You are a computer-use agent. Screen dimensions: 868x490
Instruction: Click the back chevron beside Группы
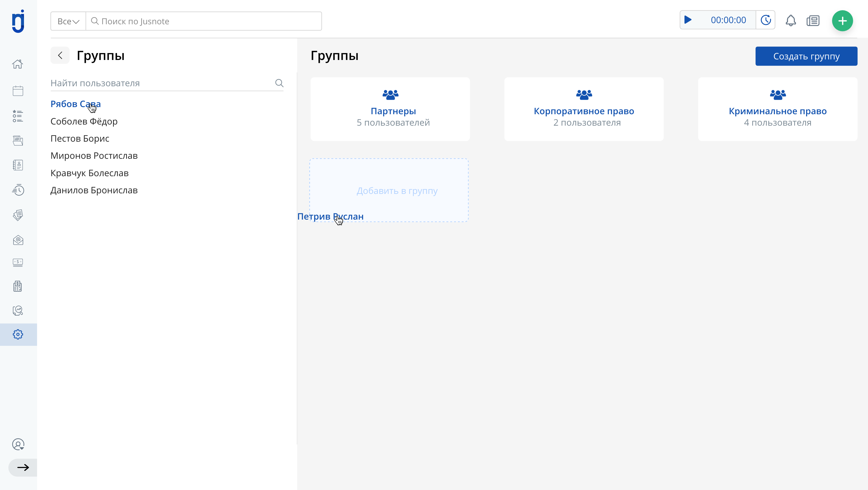[x=60, y=55]
